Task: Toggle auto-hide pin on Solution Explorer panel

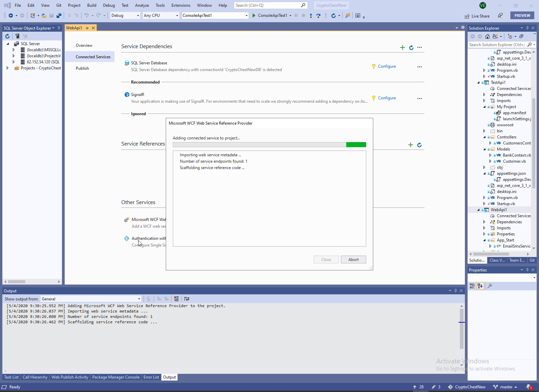Action: tap(527, 28)
